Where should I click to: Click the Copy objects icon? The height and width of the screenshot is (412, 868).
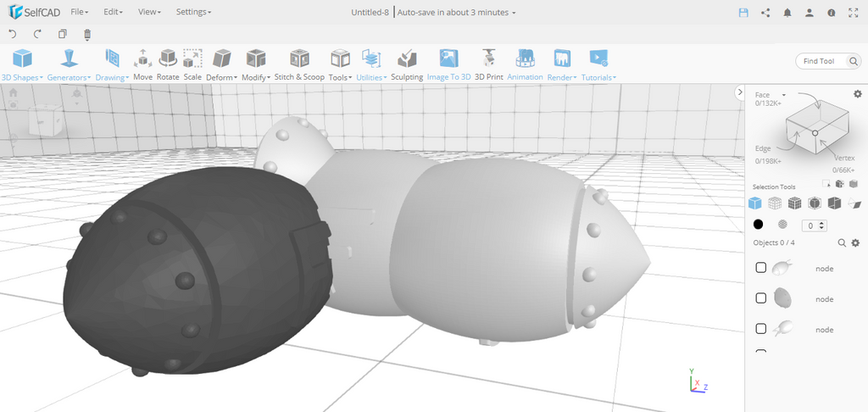[x=63, y=34]
